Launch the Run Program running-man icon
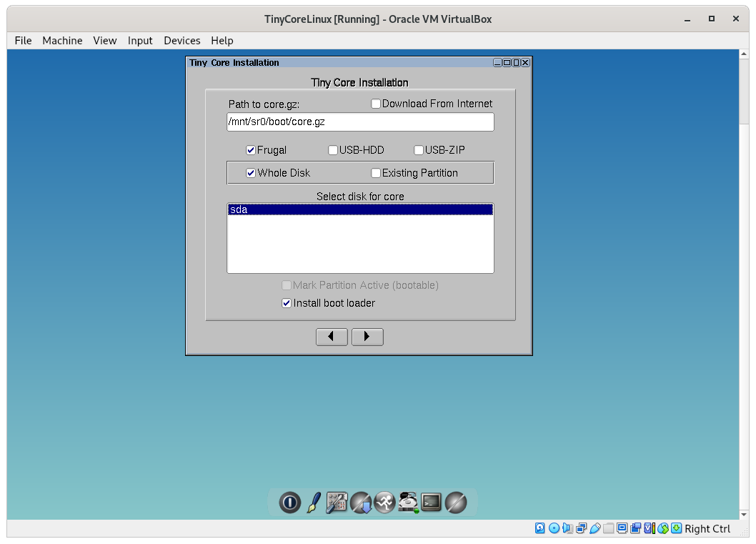The width and height of the screenshot is (756, 544). click(384, 503)
